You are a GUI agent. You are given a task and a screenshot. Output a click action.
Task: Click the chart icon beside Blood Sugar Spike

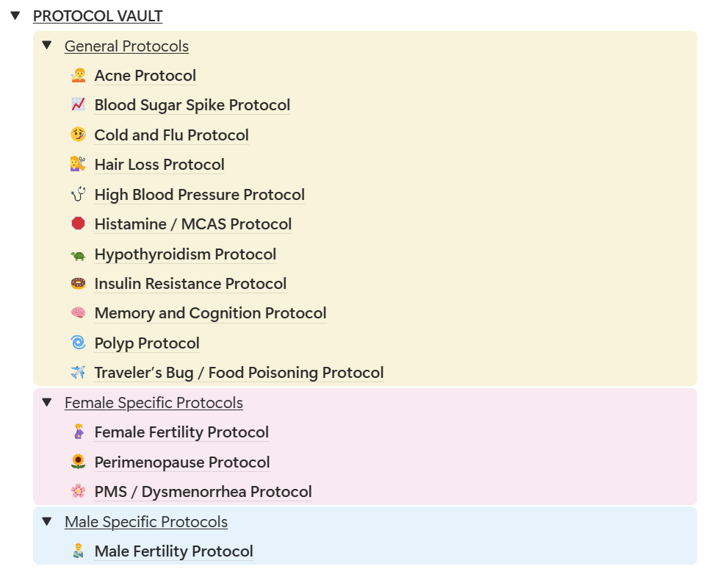click(x=78, y=104)
